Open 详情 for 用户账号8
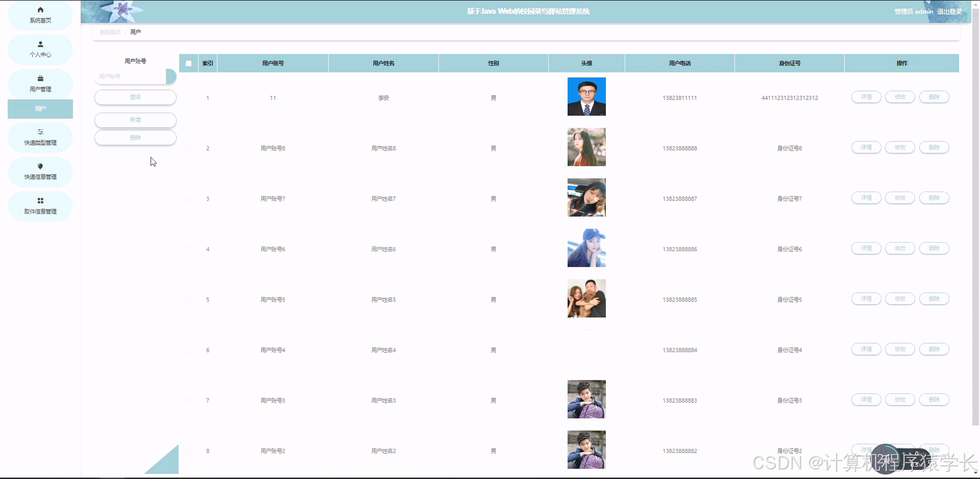 pos(866,148)
